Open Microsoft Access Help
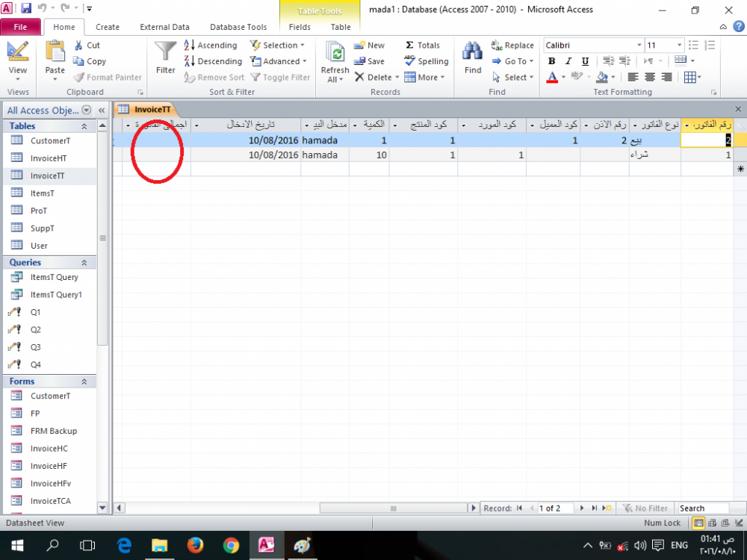Viewport: 747px width, 560px height. (739, 27)
